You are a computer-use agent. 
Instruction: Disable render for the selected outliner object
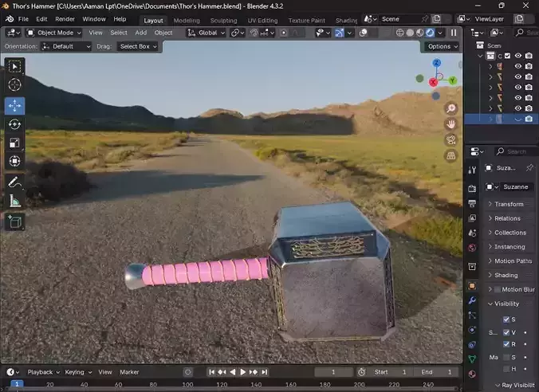pos(529,119)
